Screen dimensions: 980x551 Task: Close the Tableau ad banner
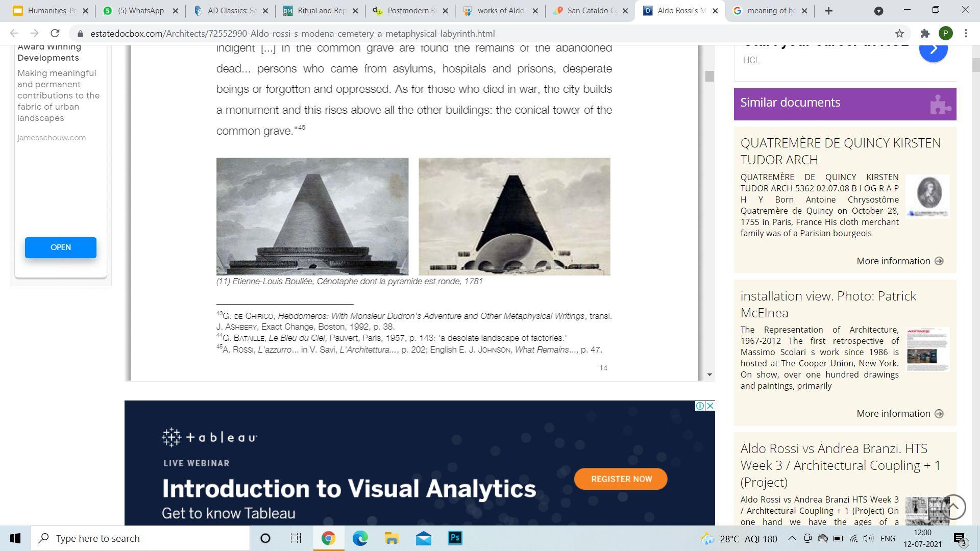pos(709,406)
